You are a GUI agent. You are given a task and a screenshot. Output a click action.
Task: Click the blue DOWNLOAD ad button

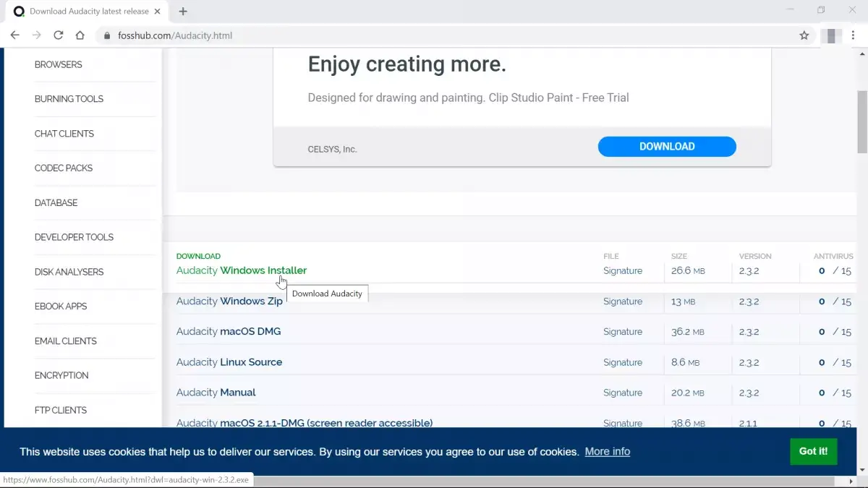click(x=667, y=146)
